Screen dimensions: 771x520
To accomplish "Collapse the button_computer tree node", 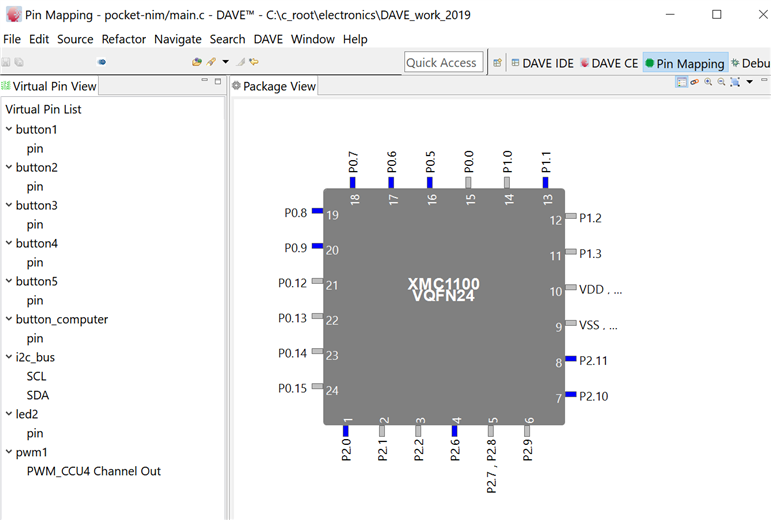I will (x=9, y=318).
